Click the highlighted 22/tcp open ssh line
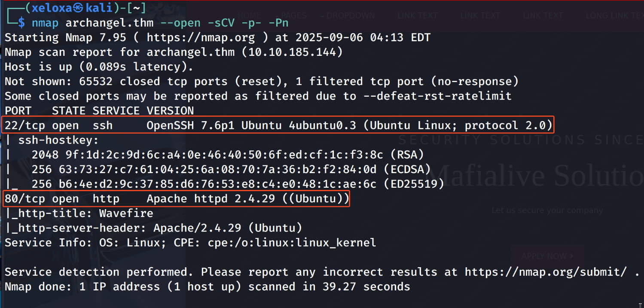 [x=278, y=125]
